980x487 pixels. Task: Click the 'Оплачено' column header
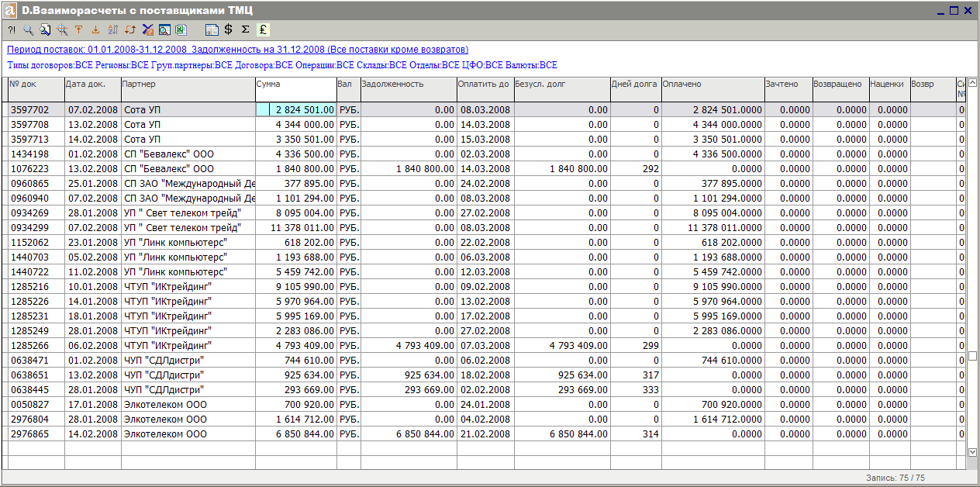[x=713, y=89]
